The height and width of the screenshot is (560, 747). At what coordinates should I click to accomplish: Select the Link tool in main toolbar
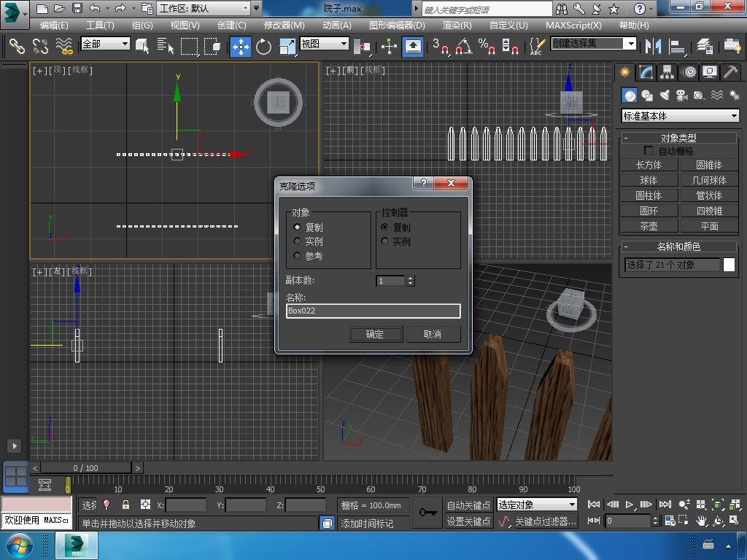click(x=18, y=46)
